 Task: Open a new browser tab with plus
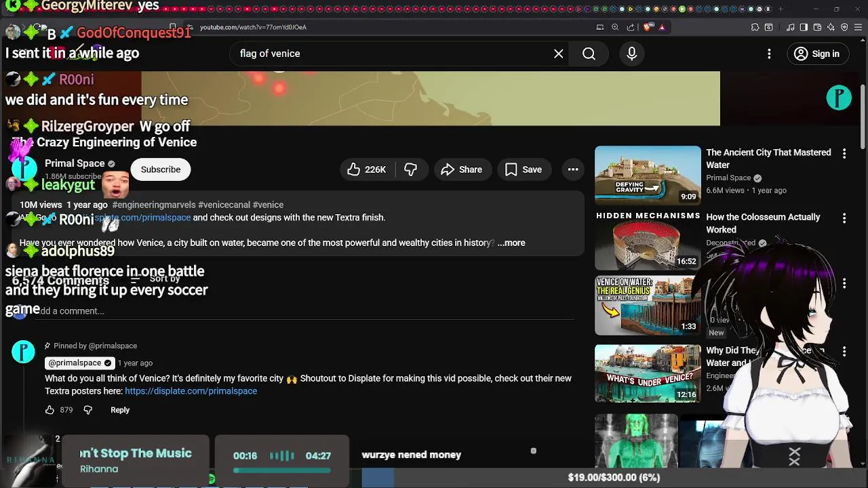click(x=781, y=9)
